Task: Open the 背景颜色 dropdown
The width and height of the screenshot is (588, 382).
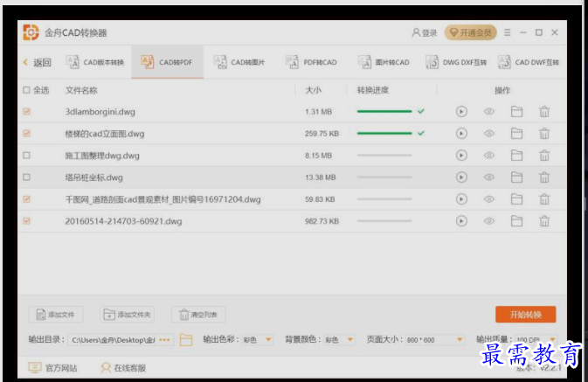Action: coord(339,339)
